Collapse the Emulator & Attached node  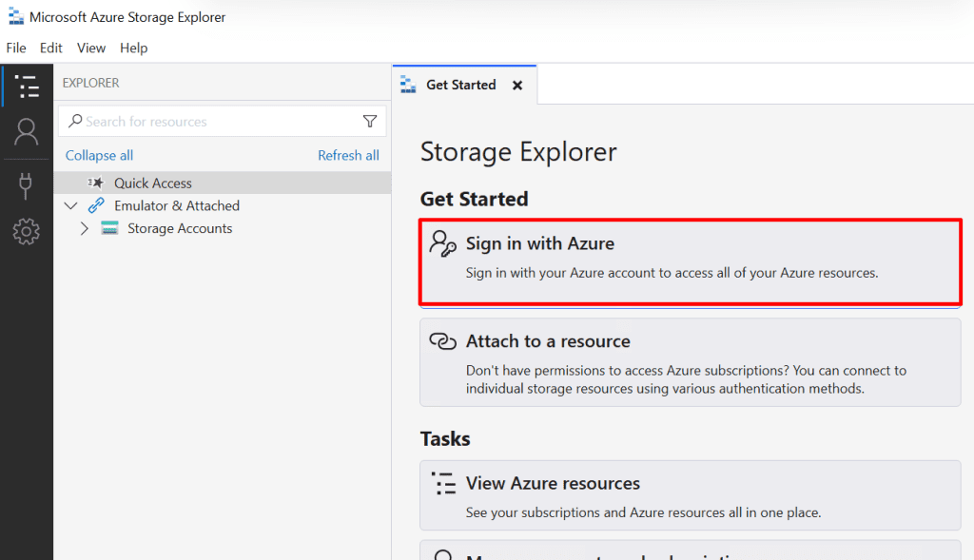pyautogui.click(x=70, y=205)
